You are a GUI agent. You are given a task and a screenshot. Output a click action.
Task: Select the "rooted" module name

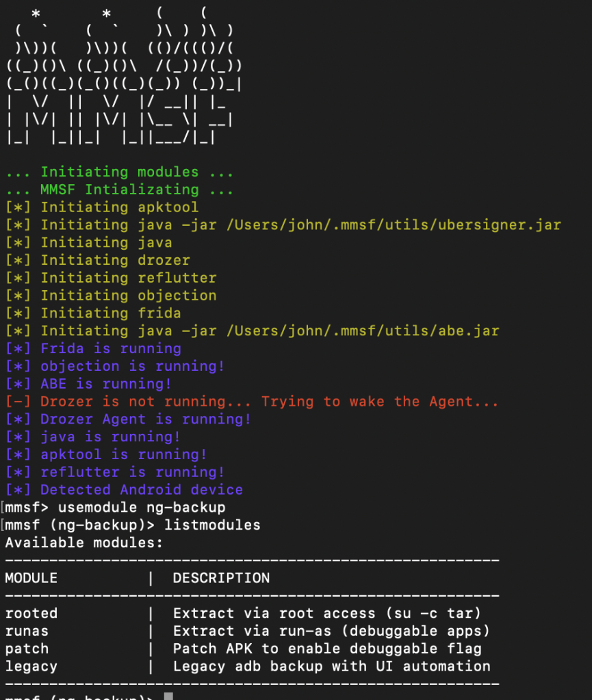[31, 613]
